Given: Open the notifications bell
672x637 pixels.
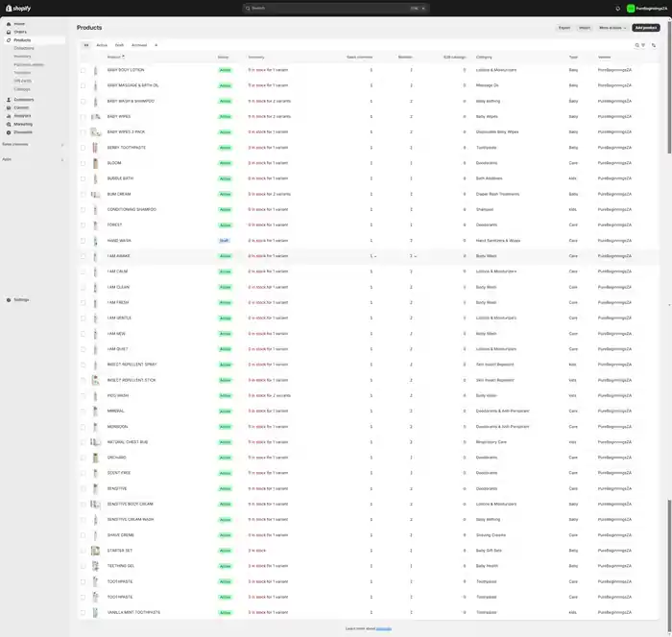Looking at the screenshot, I should tap(617, 9).
